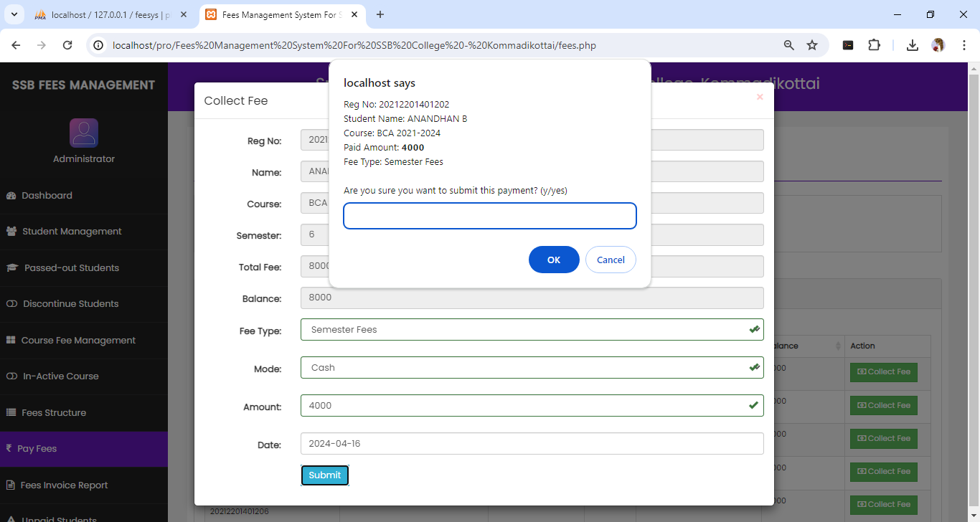Image resolution: width=980 pixels, height=522 pixels.
Task: Click the Date field in Collect Fee
Action: (x=532, y=444)
